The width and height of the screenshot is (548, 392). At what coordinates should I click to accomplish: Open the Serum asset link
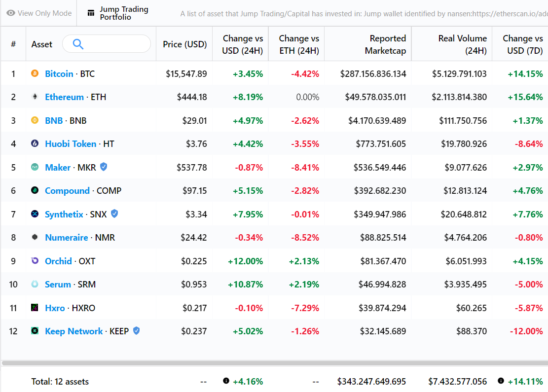point(58,285)
